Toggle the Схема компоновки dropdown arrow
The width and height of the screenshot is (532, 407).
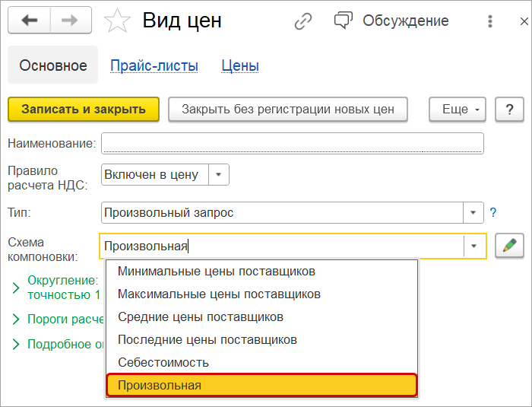tap(473, 245)
